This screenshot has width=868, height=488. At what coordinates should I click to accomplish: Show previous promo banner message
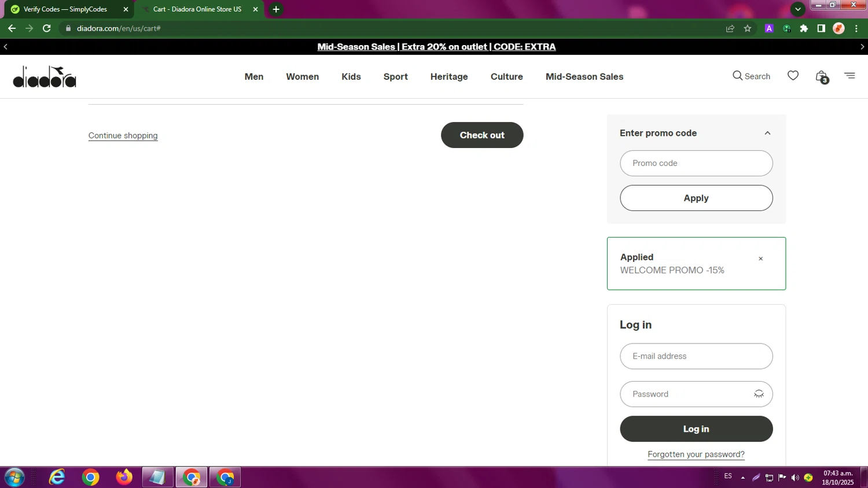click(x=6, y=47)
